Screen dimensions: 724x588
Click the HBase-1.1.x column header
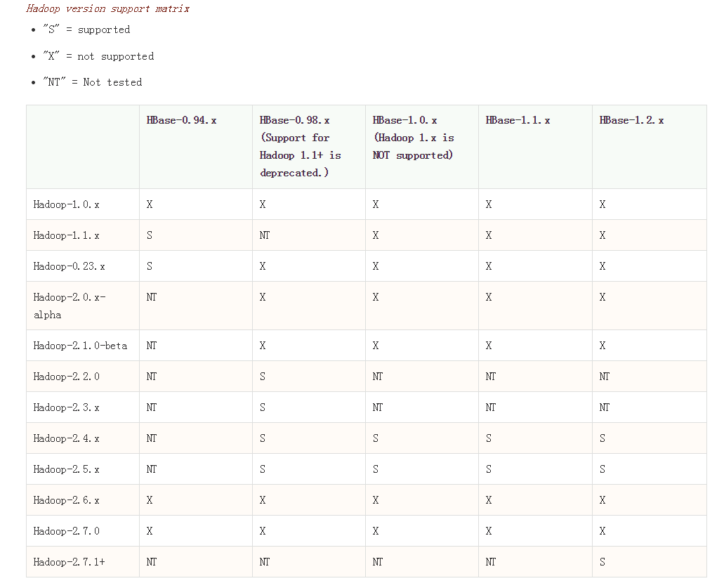pyautogui.click(x=518, y=120)
